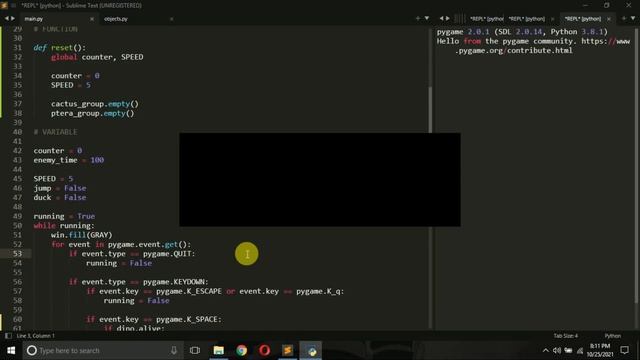This screenshot has height=360, width=640.
Task: Open File Explorer from taskbar
Action: (219, 350)
